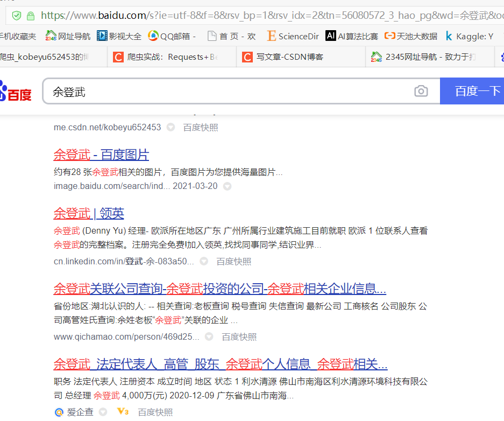Click the image.baidu.com/search/ind... URL text
The image size is (504, 421).
click(x=112, y=186)
